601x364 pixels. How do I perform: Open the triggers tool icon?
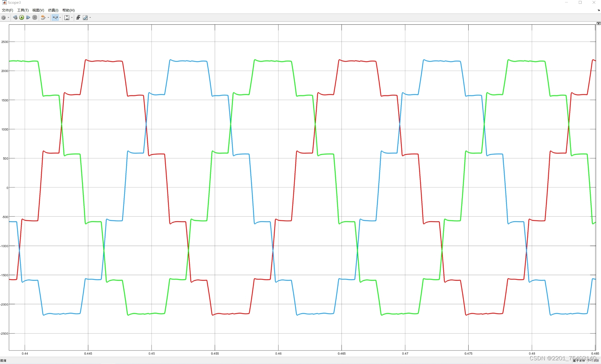(78, 18)
